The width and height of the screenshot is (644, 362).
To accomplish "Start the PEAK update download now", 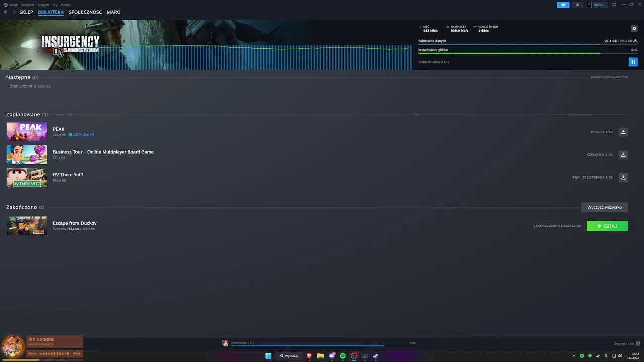I will point(623,132).
